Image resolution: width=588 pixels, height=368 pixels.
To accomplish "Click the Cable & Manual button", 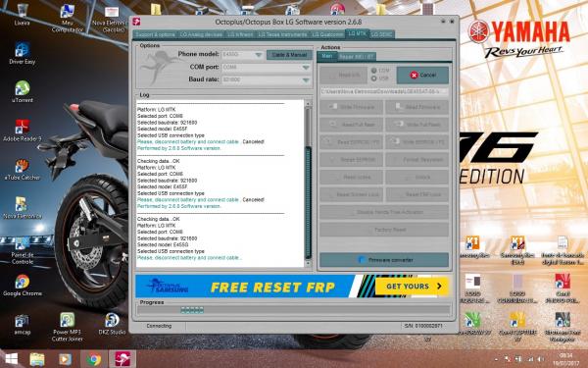I will 289,55.
